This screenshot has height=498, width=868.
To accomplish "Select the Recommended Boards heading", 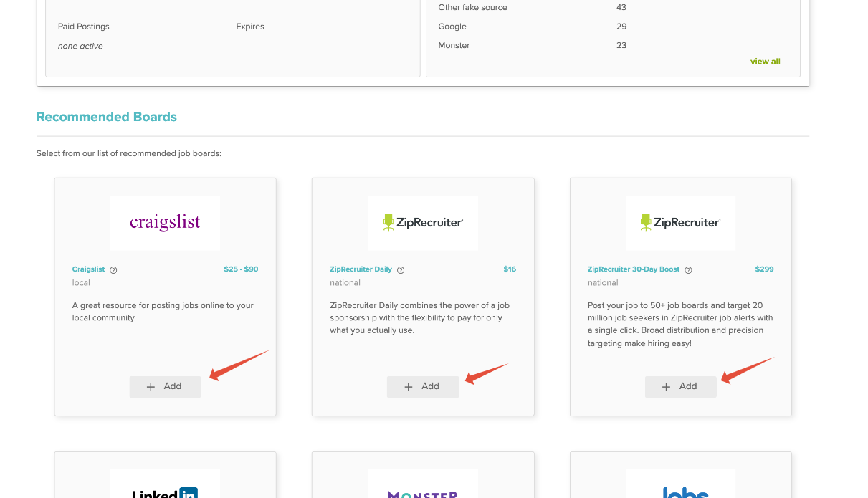I will pos(107,117).
